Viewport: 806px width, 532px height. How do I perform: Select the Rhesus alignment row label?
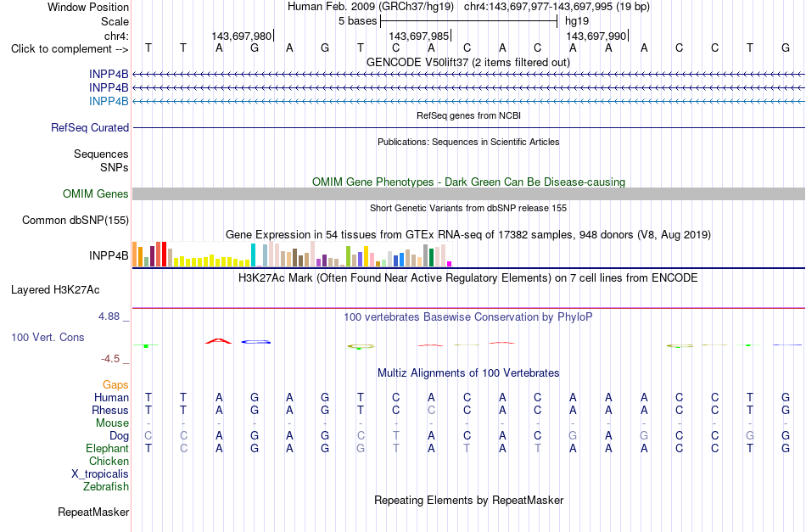110,410
